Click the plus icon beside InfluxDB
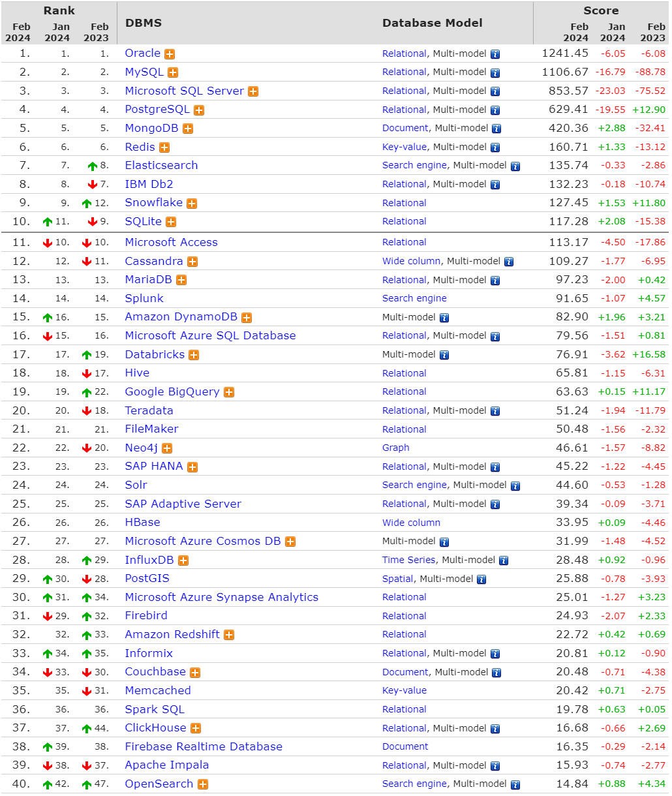The image size is (672, 796). (183, 560)
